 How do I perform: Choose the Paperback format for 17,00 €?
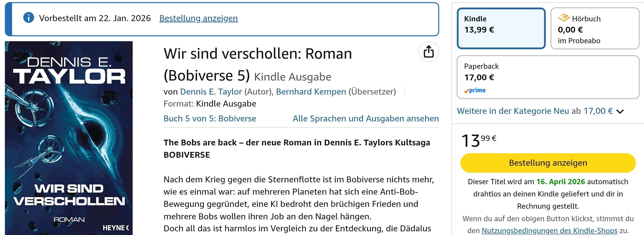pyautogui.click(x=548, y=77)
